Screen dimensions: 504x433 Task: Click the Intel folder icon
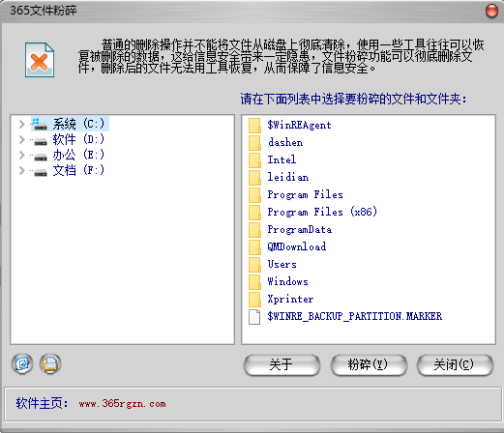click(254, 160)
